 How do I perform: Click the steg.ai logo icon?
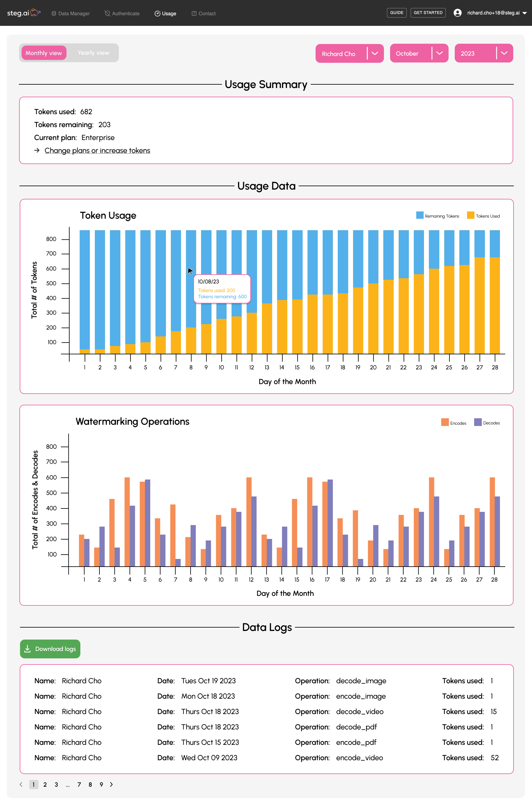(x=35, y=13)
